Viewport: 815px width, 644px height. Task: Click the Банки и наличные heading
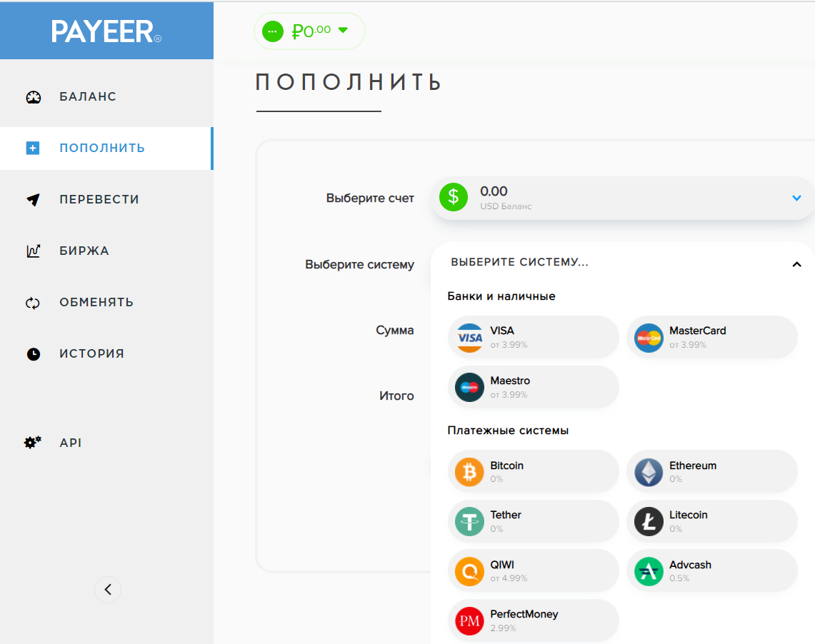click(501, 296)
